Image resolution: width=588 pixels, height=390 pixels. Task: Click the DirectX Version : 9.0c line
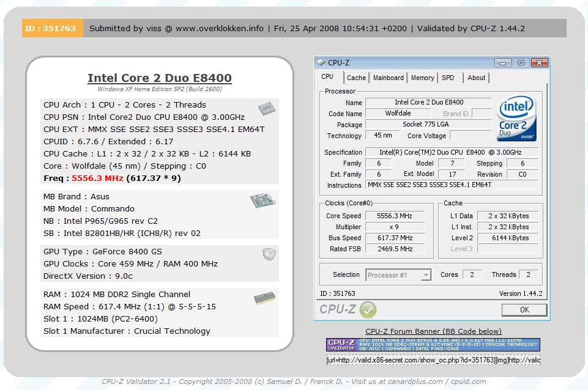[88, 276]
